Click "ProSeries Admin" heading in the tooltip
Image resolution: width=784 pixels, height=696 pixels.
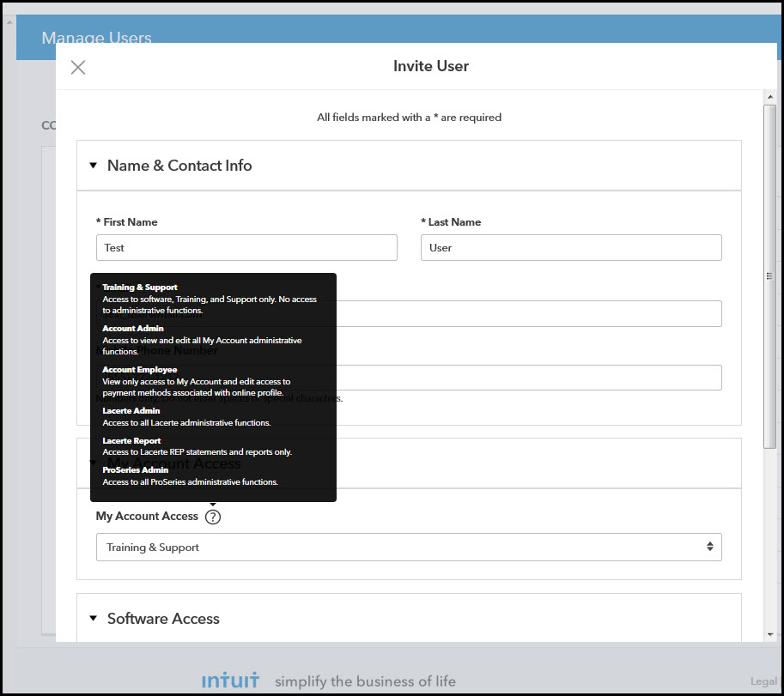pos(136,470)
